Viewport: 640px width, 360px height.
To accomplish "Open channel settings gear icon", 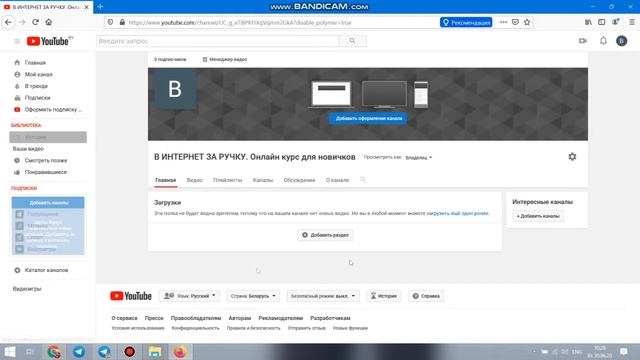I will [572, 157].
